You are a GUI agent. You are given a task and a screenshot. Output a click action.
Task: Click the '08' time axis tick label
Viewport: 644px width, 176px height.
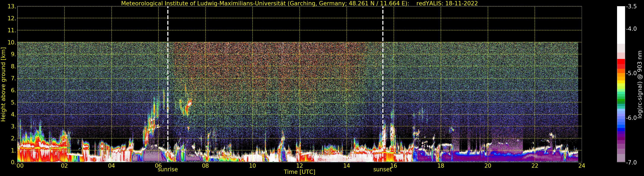pyautogui.click(x=205, y=166)
